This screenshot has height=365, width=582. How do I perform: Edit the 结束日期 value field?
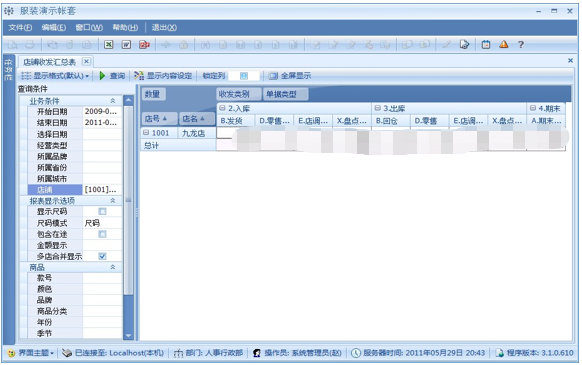tap(102, 123)
